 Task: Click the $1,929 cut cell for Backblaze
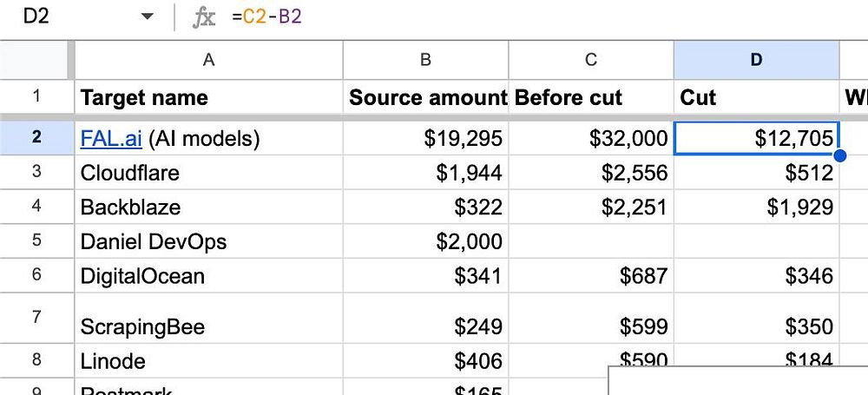click(x=756, y=207)
